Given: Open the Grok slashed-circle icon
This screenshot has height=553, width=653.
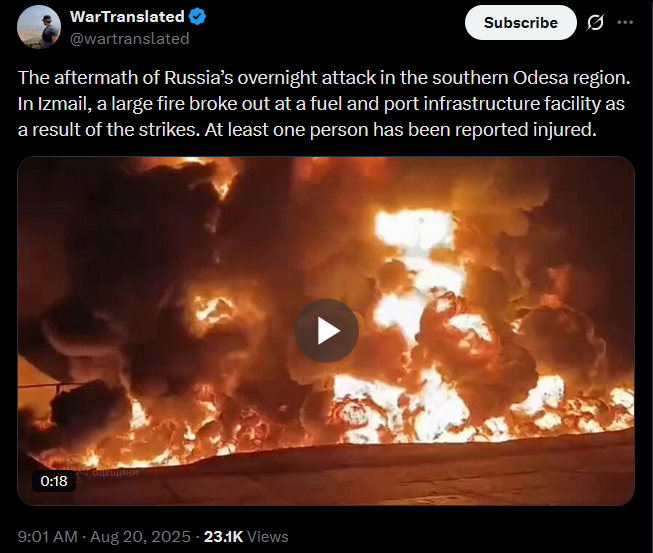Looking at the screenshot, I should point(595,22).
